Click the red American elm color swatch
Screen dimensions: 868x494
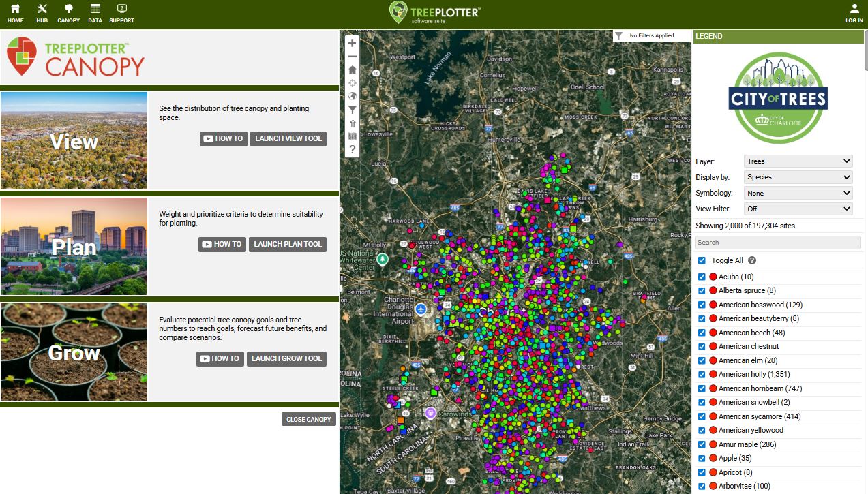(713, 360)
